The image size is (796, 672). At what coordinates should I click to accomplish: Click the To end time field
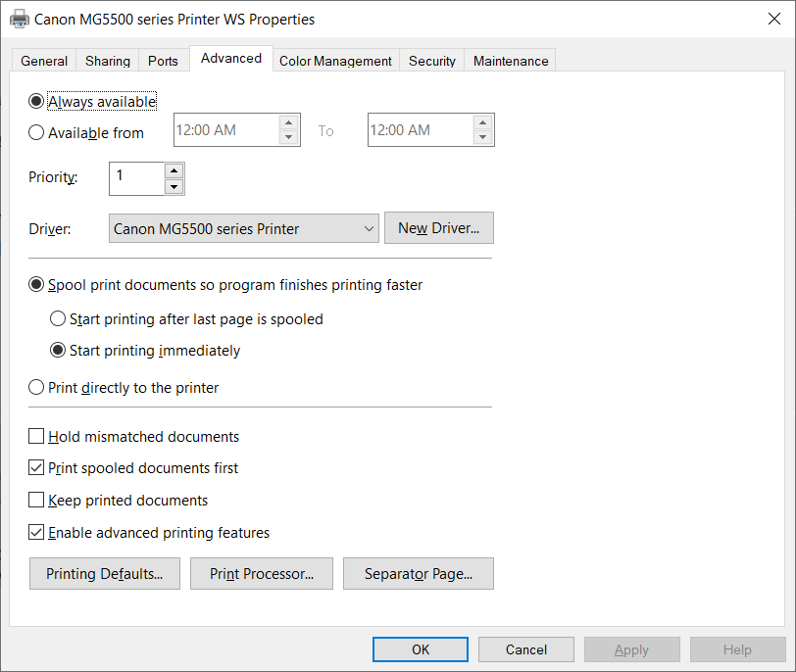click(x=421, y=130)
